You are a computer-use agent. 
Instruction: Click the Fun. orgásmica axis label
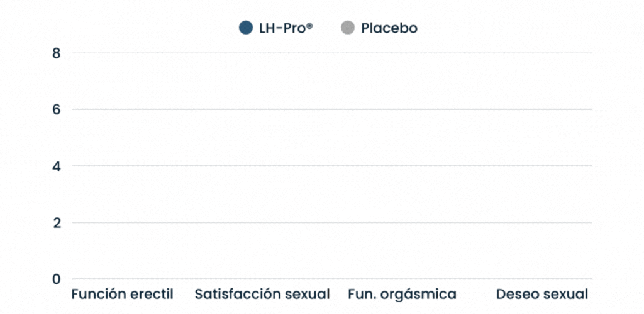(402, 294)
